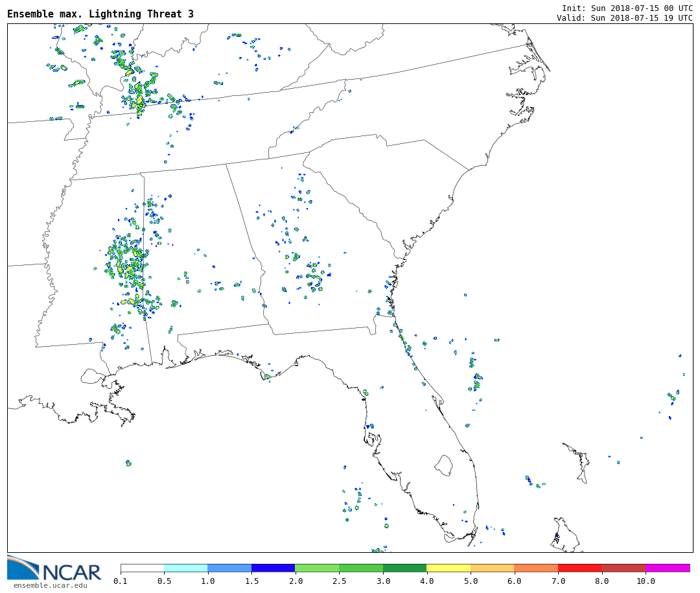Click the colorbar label 0.5

pyautogui.click(x=164, y=581)
